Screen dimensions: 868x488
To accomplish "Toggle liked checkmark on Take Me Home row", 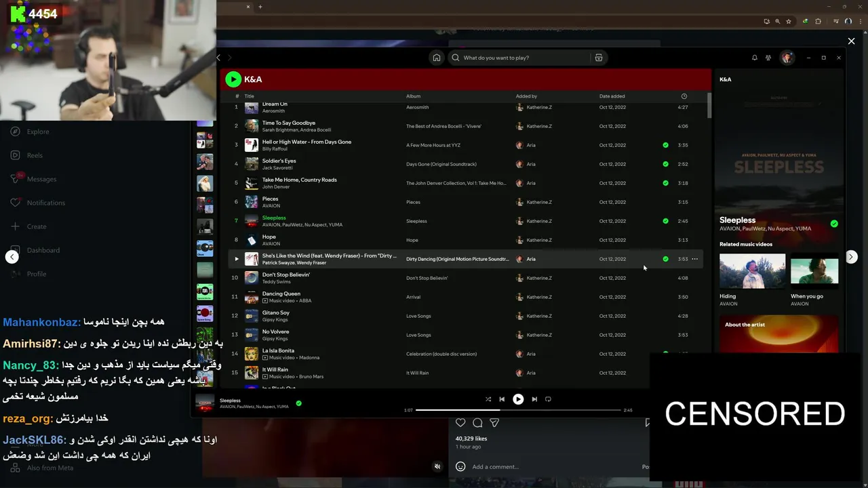I will [x=665, y=183].
